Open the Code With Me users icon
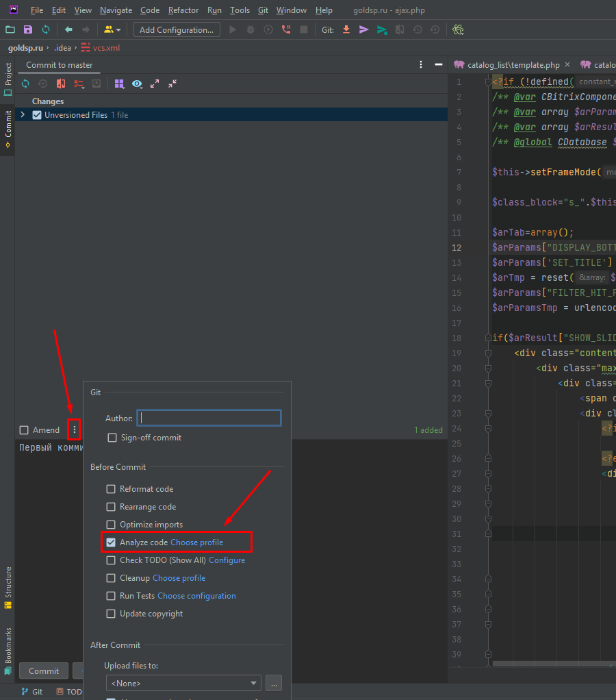The width and height of the screenshot is (616, 700). coord(112,30)
